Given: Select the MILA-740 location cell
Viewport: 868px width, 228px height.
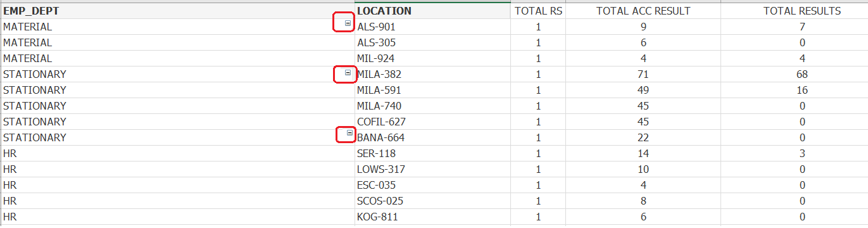Looking at the screenshot, I should (x=432, y=106).
